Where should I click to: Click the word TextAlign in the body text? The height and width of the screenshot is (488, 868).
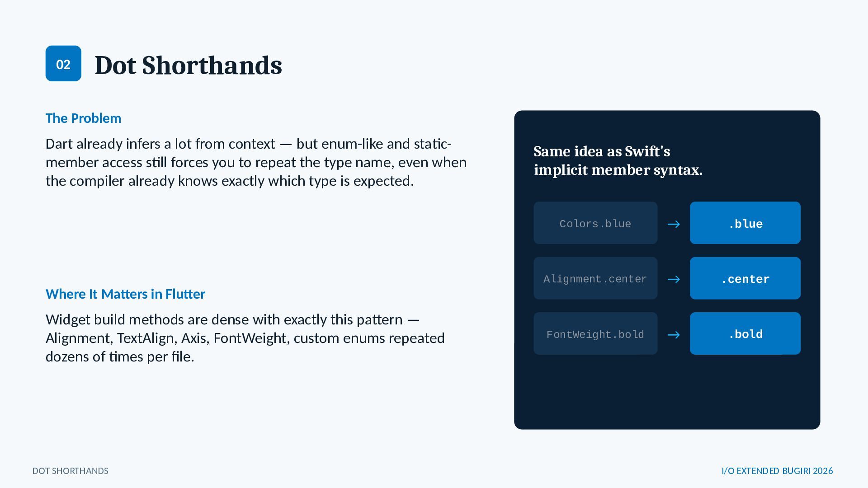pyautogui.click(x=145, y=338)
